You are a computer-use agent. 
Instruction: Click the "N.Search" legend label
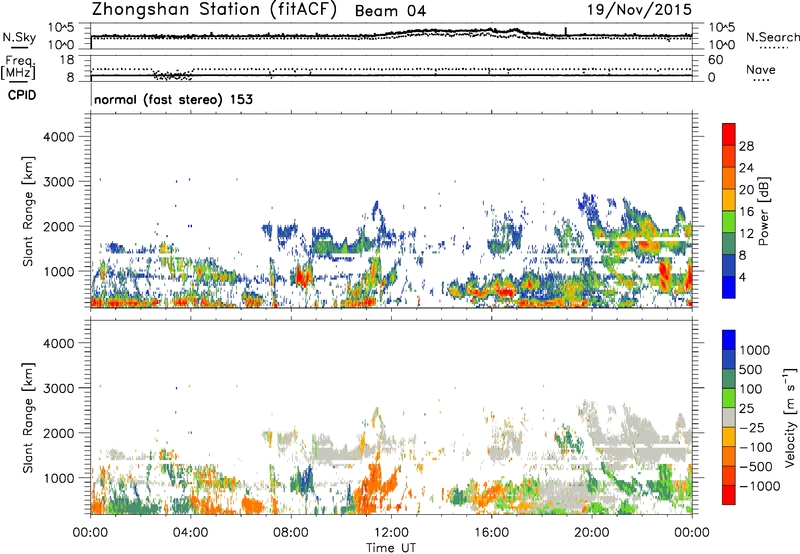pos(772,37)
